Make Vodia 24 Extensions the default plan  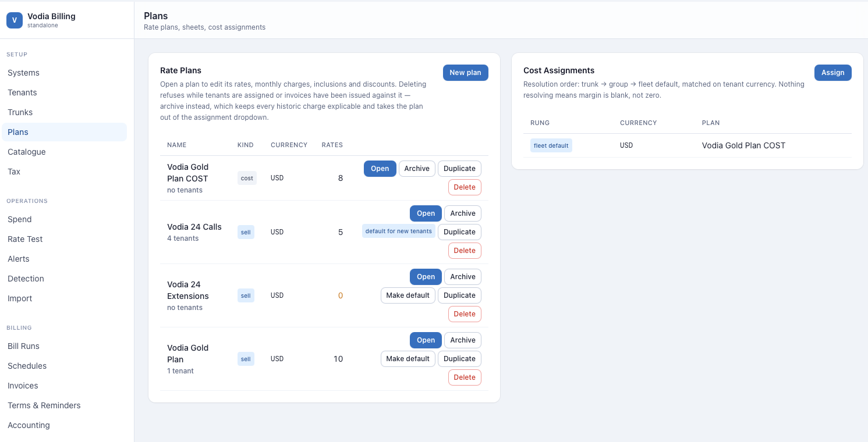click(408, 295)
